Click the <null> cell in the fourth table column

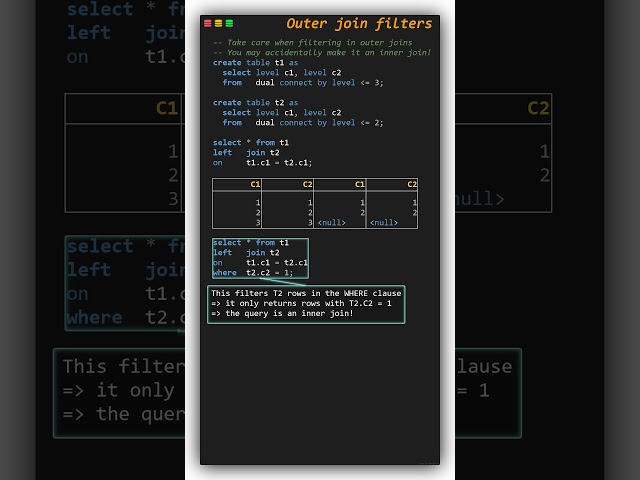384,222
